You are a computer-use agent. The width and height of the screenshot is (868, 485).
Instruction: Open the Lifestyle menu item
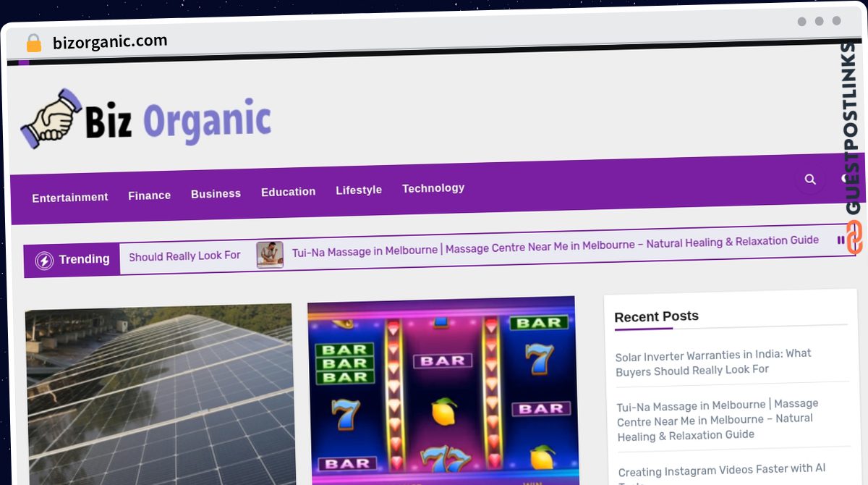pos(359,190)
